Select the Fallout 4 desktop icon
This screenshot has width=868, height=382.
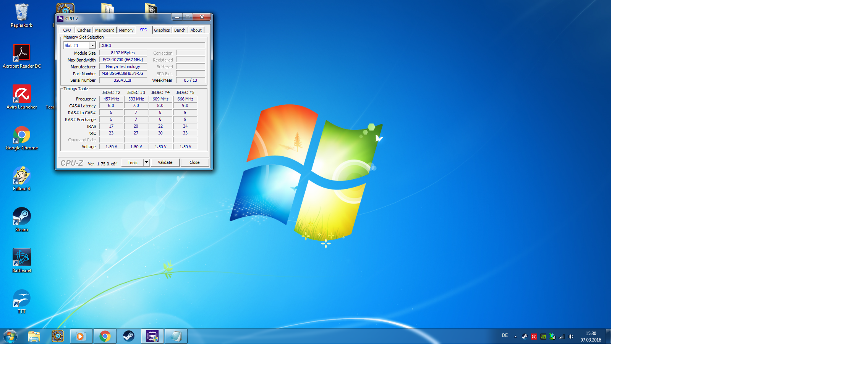[x=21, y=179]
